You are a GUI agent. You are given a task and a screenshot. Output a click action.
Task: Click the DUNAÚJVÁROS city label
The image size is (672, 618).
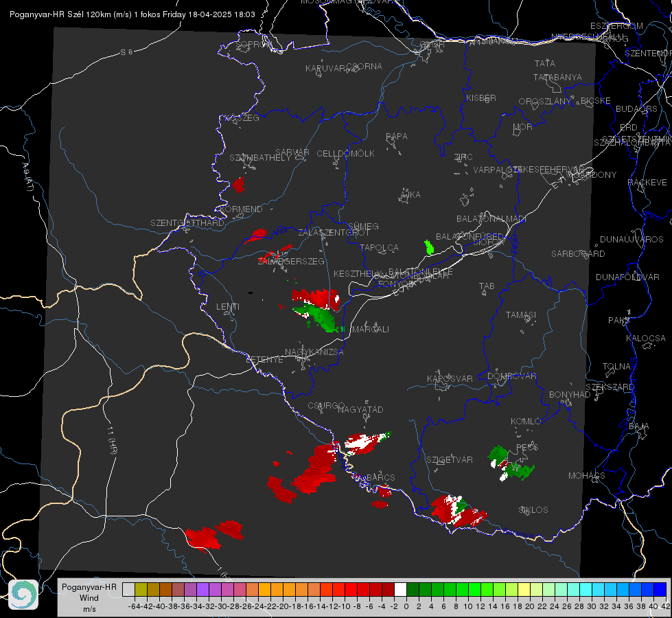(632, 240)
